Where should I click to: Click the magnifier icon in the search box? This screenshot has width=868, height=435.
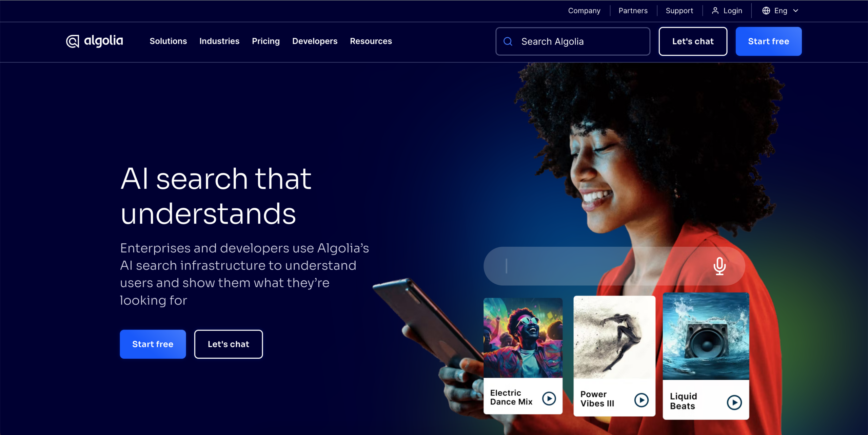pos(508,41)
